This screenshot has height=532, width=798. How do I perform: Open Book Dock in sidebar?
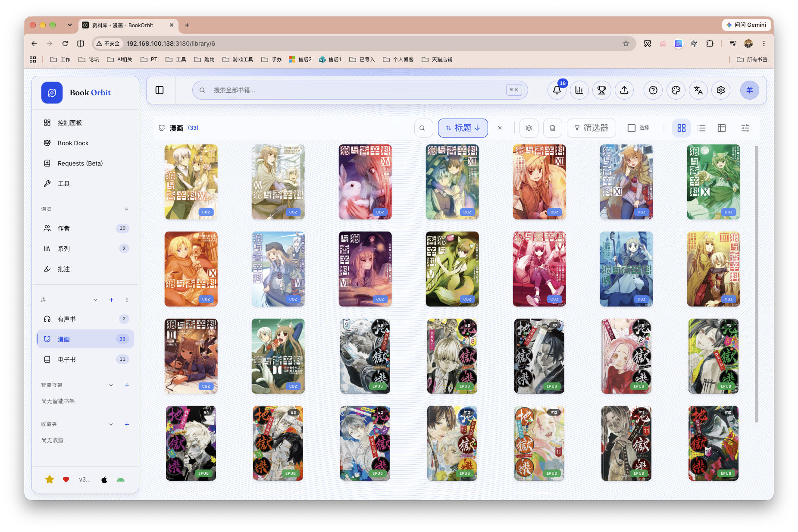[x=85, y=143]
